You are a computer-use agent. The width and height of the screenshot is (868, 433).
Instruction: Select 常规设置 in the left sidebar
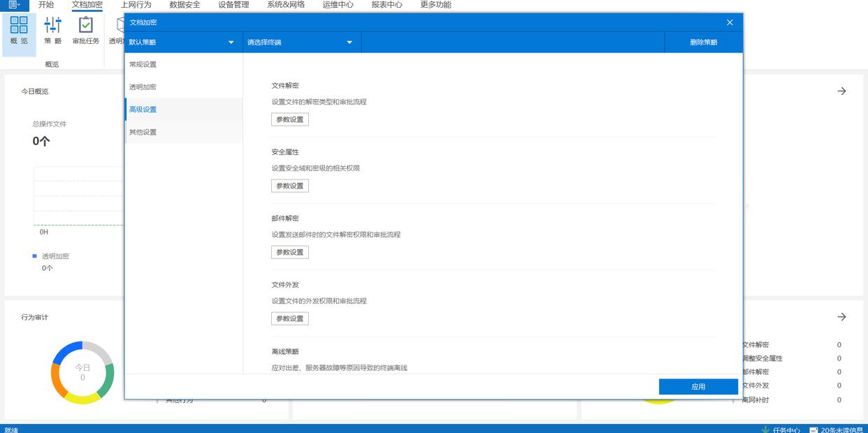coord(143,64)
